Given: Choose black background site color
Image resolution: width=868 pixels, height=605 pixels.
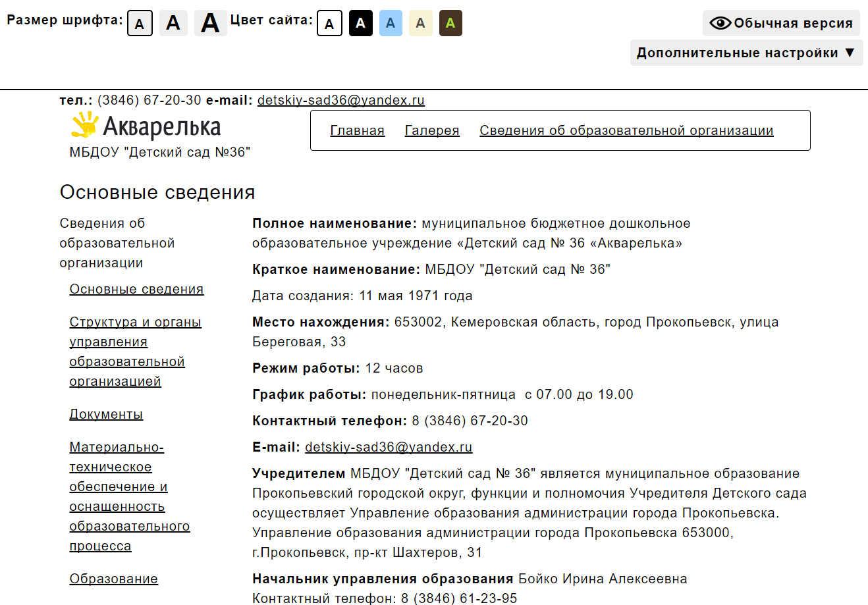Looking at the screenshot, I should click(360, 23).
